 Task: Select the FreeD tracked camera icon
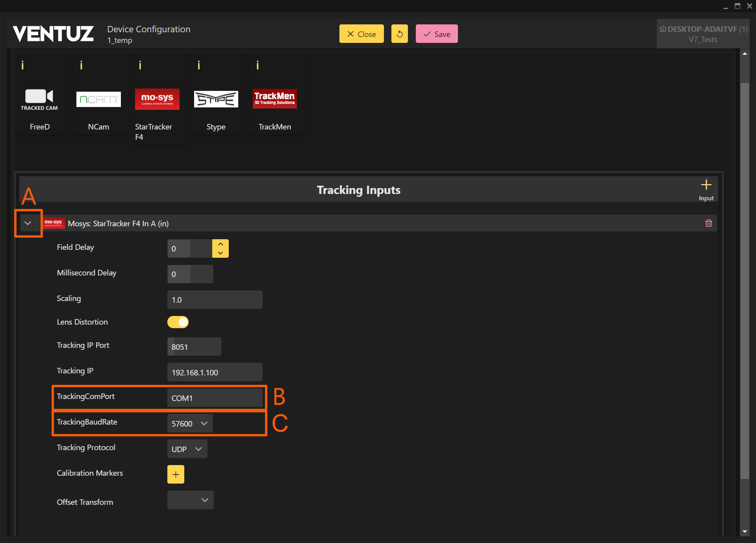point(39,99)
